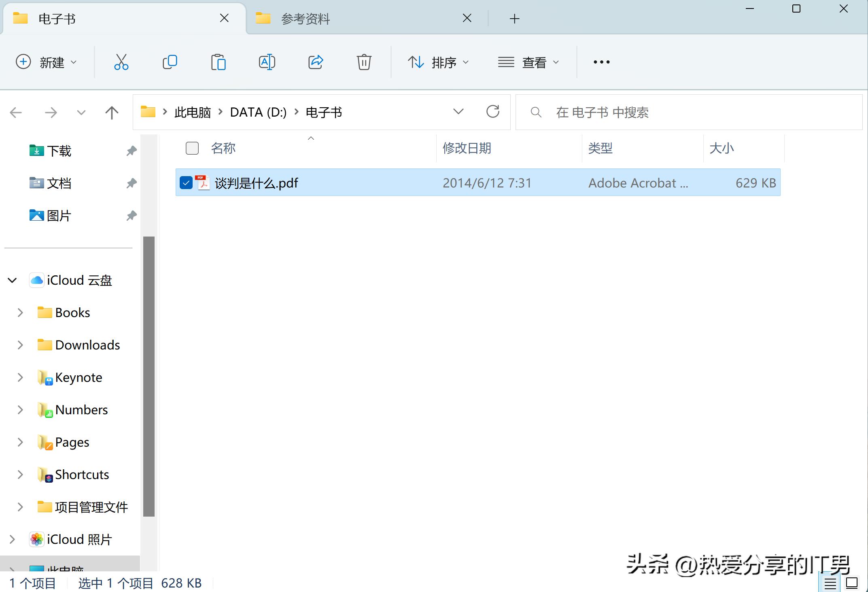Open the see-more ellipsis menu

(x=601, y=62)
